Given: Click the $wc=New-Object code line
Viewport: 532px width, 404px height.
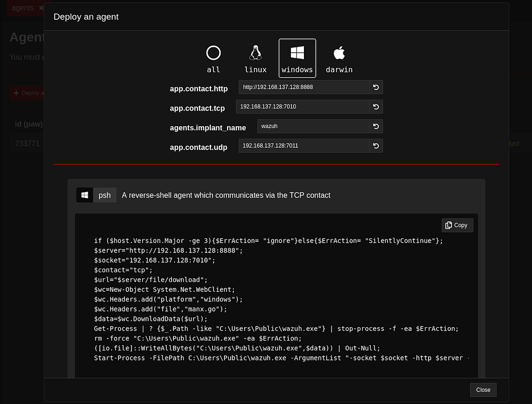Looking at the screenshot, I should pyautogui.click(x=164, y=290).
